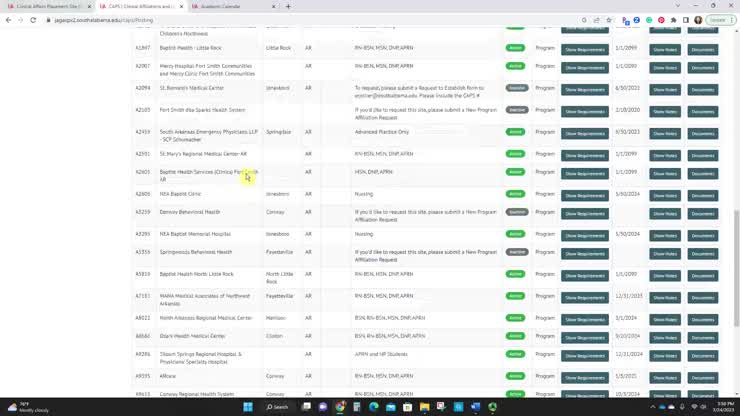The image size is (740, 416).
Task: Select the Springdale city cell
Action: tap(278, 132)
